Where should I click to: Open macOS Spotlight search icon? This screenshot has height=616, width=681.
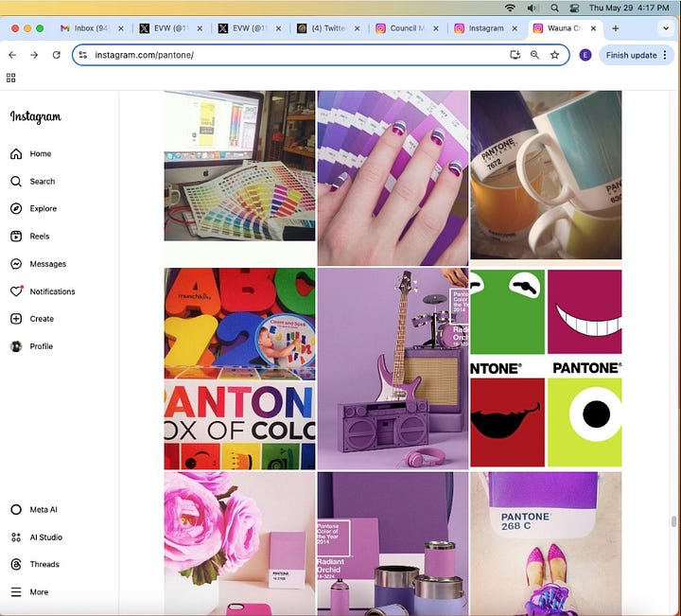pos(554,8)
